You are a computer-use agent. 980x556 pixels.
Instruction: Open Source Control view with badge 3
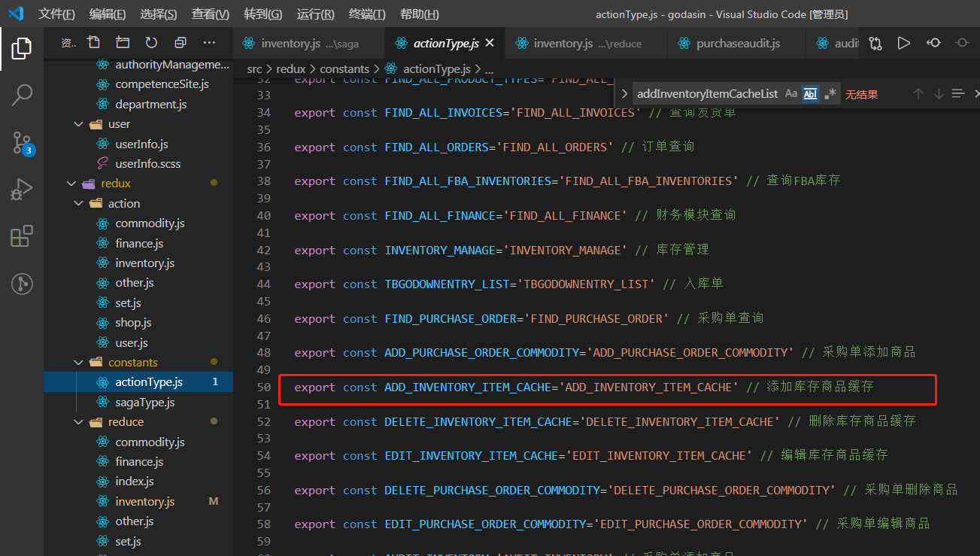click(x=22, y=142)
